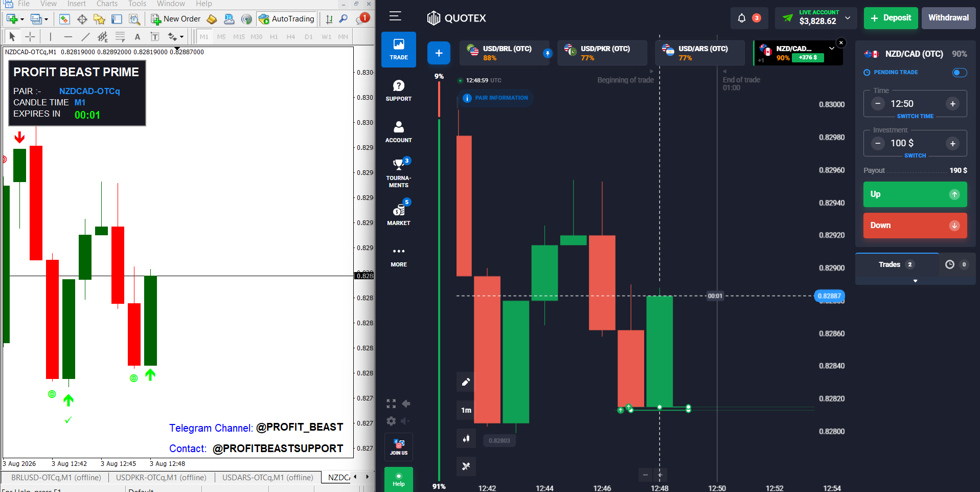Expand the Trades list chevron
Image resolution: width=980 pixels, height=492 pixels.
[915, 281]
